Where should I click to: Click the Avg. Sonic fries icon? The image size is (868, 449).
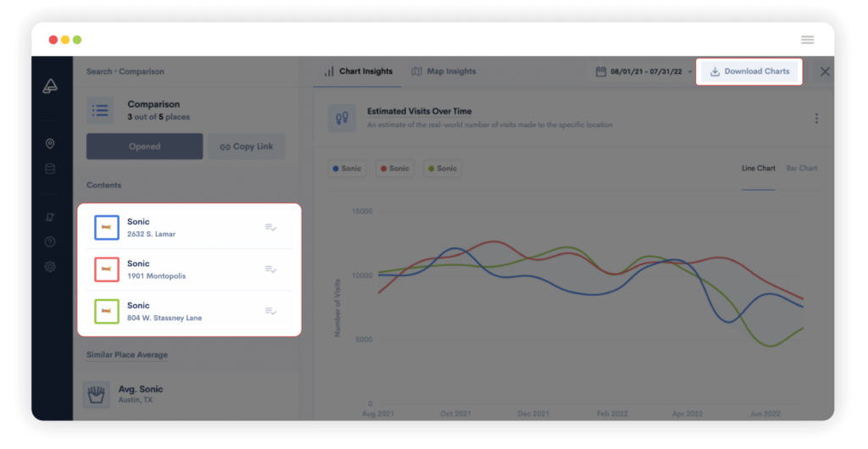(x=96, y=394)
